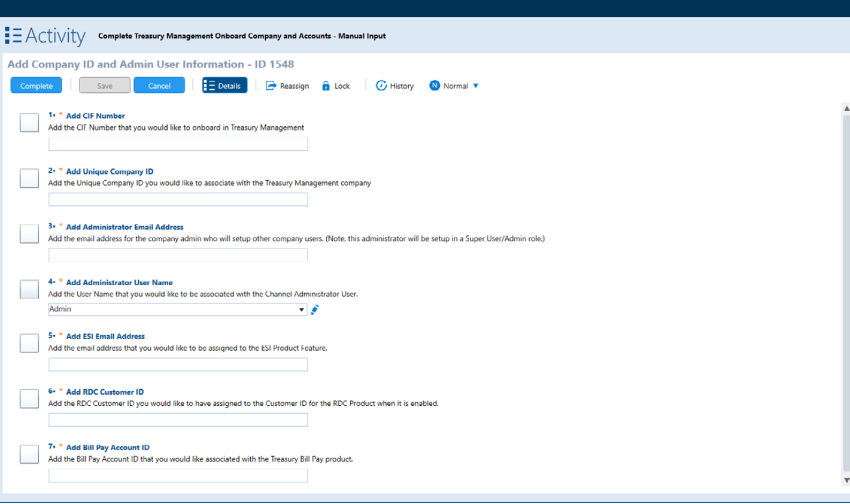This screenshot has height=504, width=850.
Task: Open the Details view
Action: pos(224,86)
